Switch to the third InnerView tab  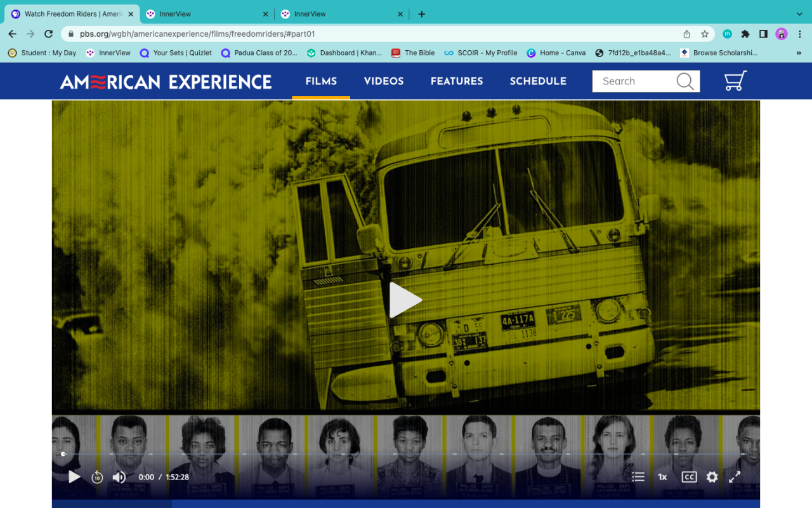point(342,14)
